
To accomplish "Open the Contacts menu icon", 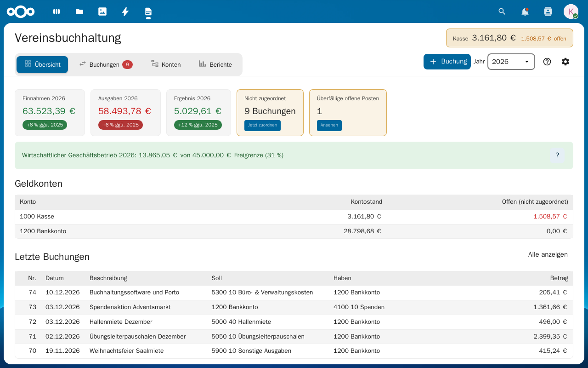I will (548, 11).
